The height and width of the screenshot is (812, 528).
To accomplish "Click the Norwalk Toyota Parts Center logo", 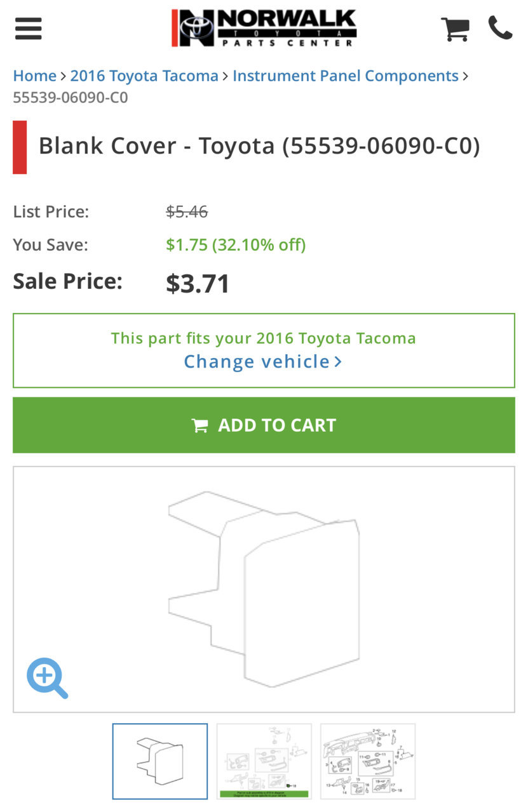I will pyautogui.click(x=264, y=28).
